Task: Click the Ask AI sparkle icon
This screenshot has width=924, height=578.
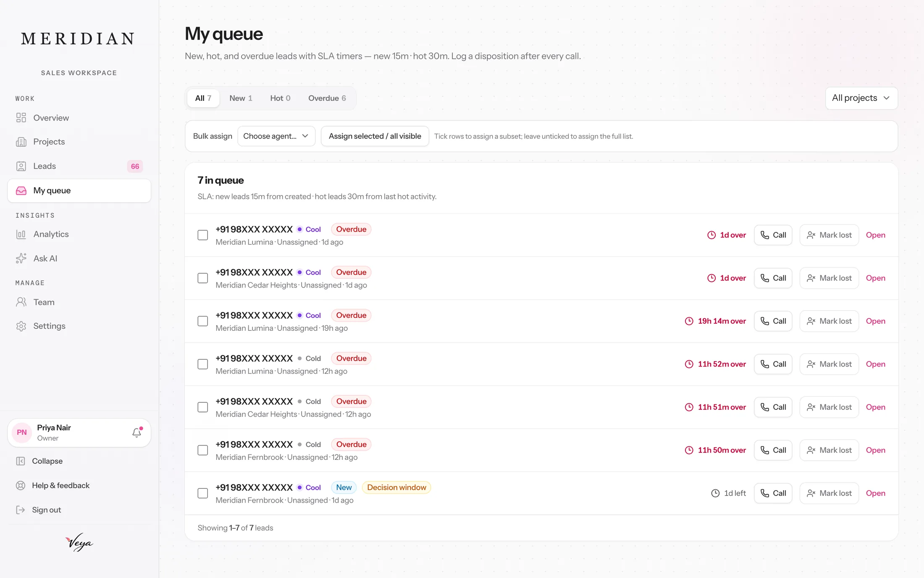Action: (21, 258)
